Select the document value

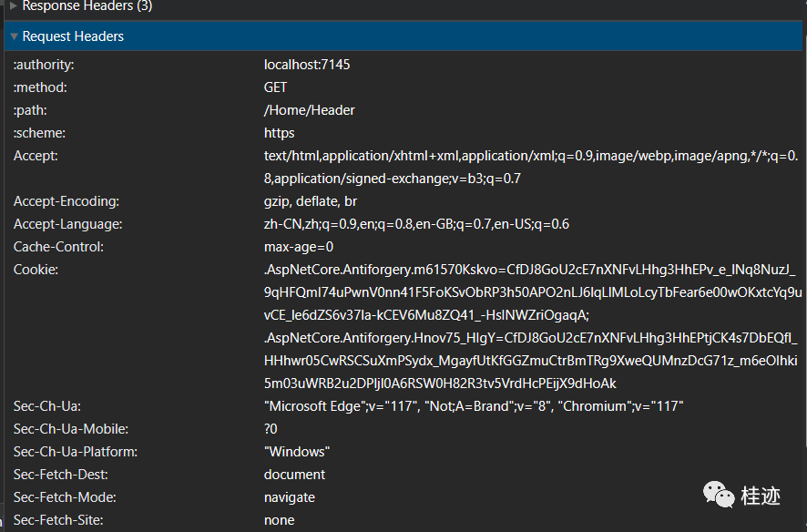point(294,475)
